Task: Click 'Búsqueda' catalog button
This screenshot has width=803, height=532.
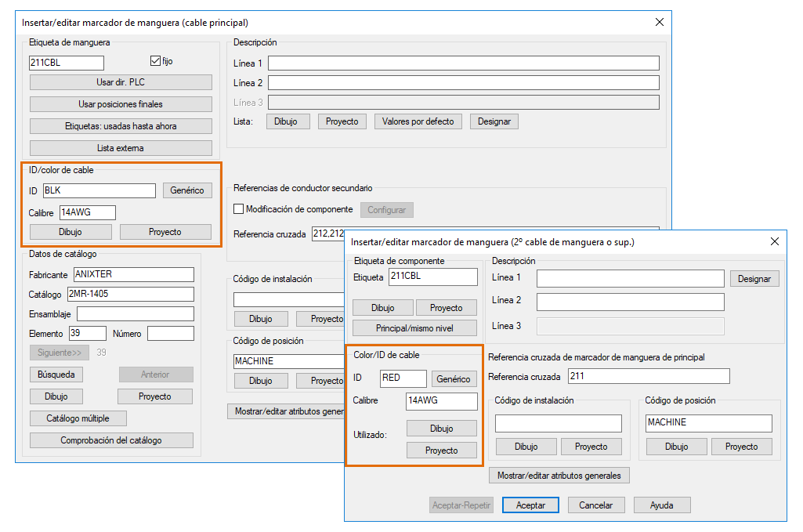Action: [x=56, y=375]
